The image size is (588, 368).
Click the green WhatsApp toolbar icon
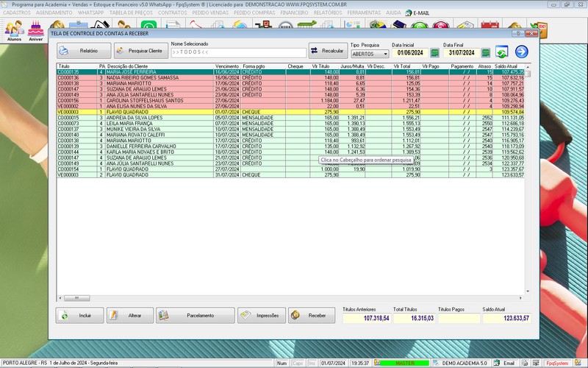pyautogui.click(x=149, y=25)
